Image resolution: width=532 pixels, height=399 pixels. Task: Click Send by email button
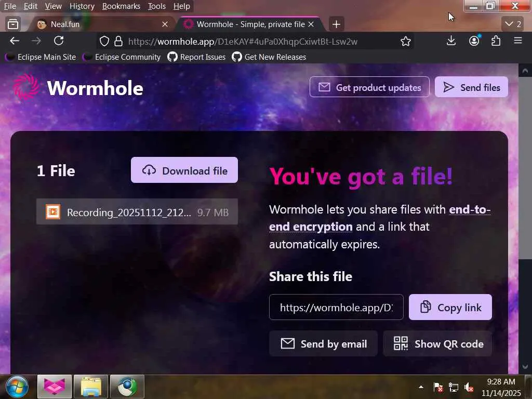(323, 344)
